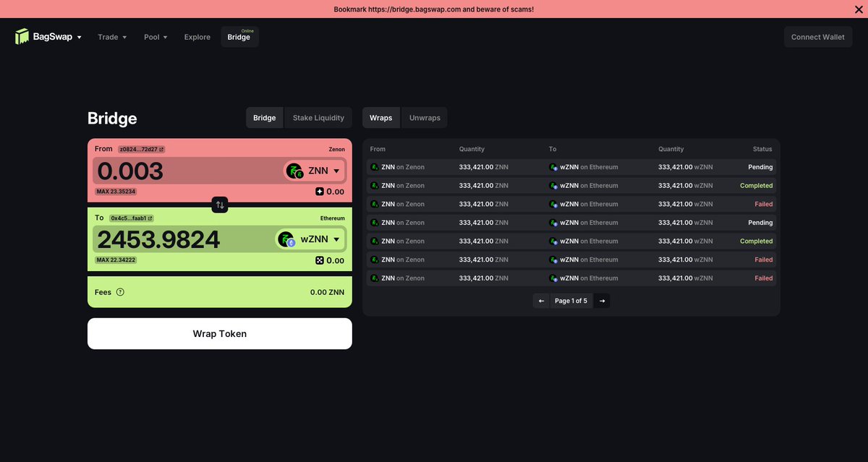The width and height of the screenshot is (868, 462).
Task: Click the MAX 23.35234 button
Action: (116, 192)
